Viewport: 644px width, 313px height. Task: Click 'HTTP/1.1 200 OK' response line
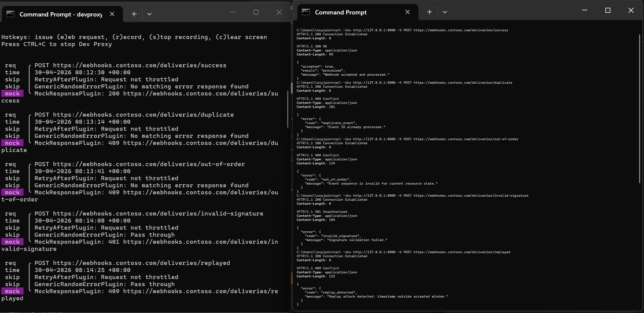(x=312, y=46)
